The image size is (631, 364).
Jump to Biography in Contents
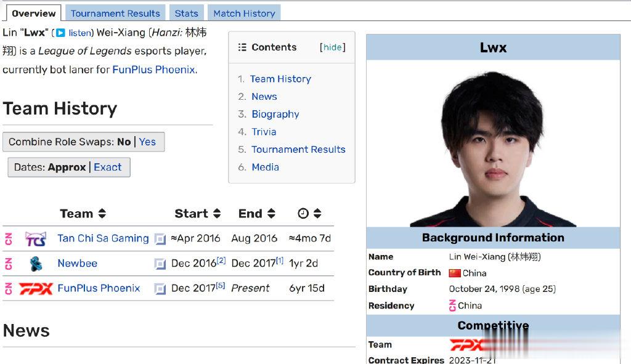(275, 114)
